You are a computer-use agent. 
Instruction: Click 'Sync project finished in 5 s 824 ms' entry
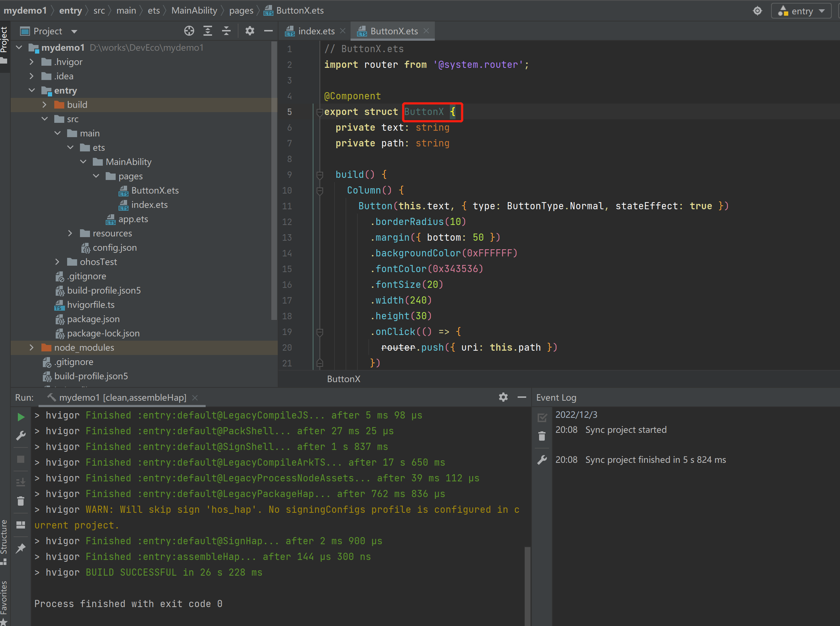pos(655,460)
